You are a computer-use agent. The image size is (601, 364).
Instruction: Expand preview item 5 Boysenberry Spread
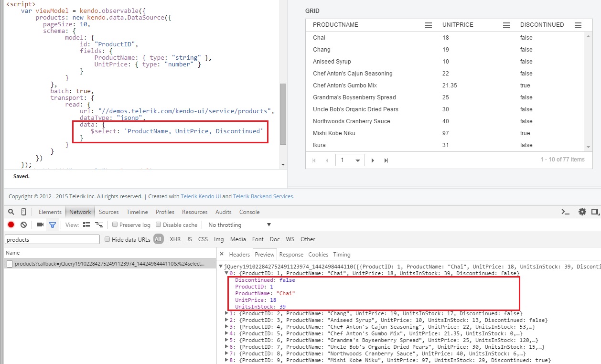227,340
